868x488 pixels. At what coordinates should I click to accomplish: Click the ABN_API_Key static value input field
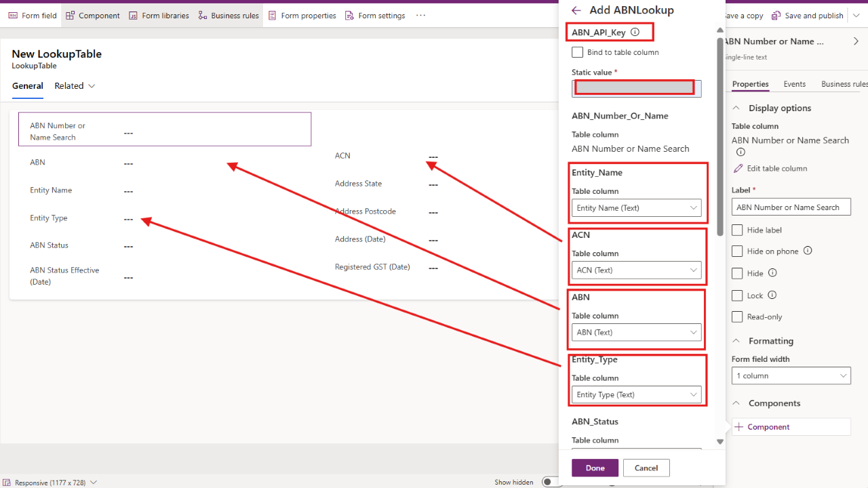[636, 88]
